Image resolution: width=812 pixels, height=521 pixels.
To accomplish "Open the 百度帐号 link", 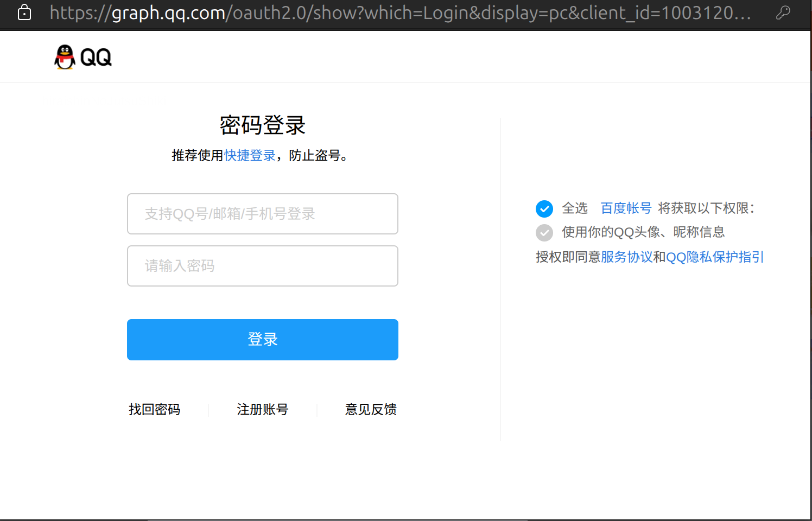I will coord(626,208).
